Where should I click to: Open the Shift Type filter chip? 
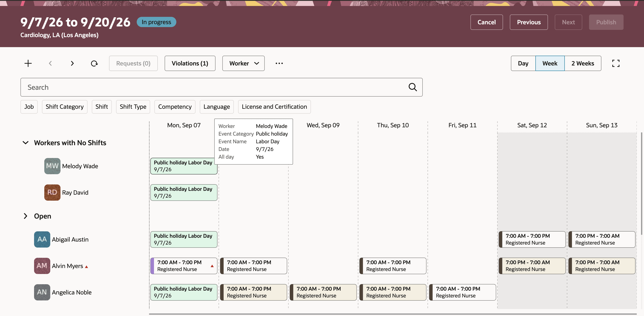point(133,107)
